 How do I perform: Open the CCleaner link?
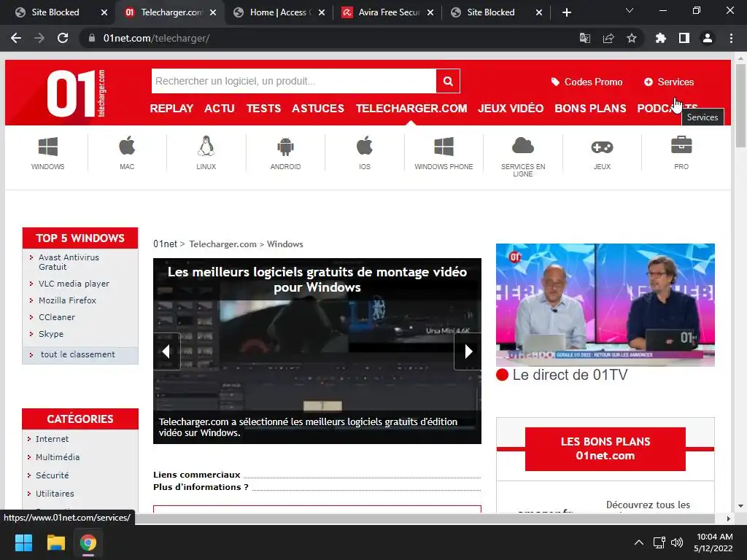pyautogui.click(x=57, y=316)
